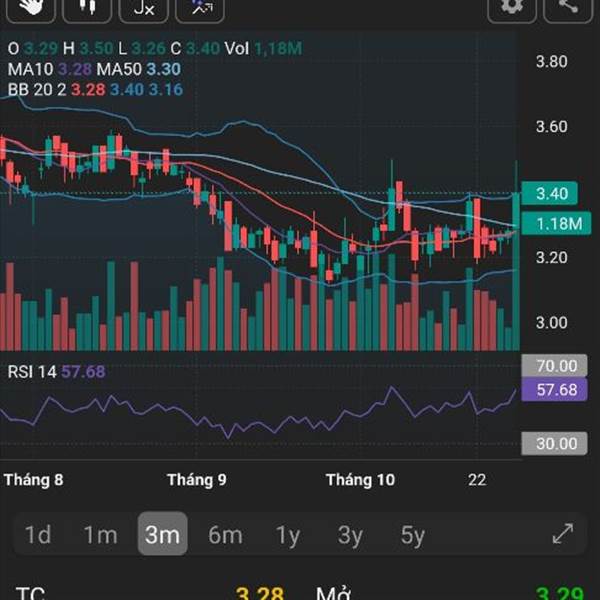Tap the MA50 indicator label

pos(118,69)
